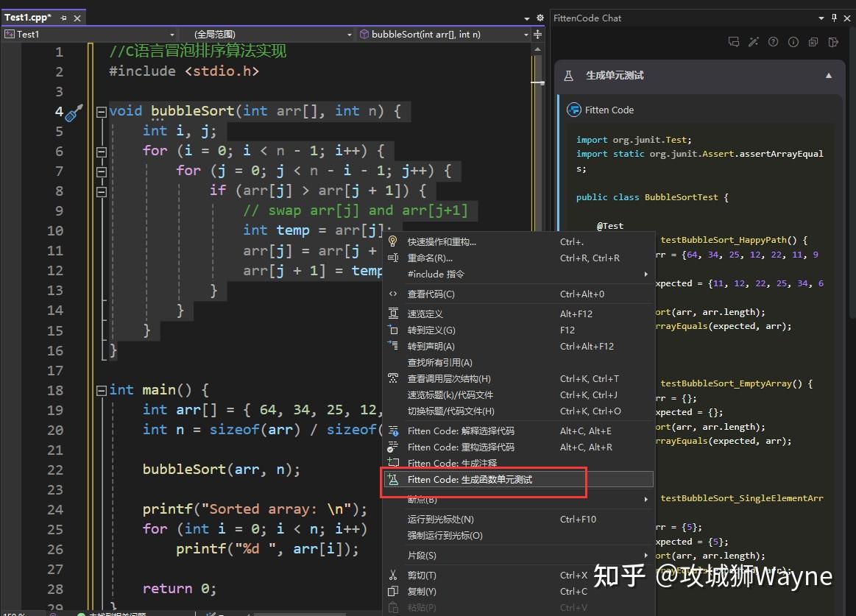The width and height of the screenshot is (856, 616).
Task: Select 转到定义(G) in the context menu
Action: click(x=431, y=330)
